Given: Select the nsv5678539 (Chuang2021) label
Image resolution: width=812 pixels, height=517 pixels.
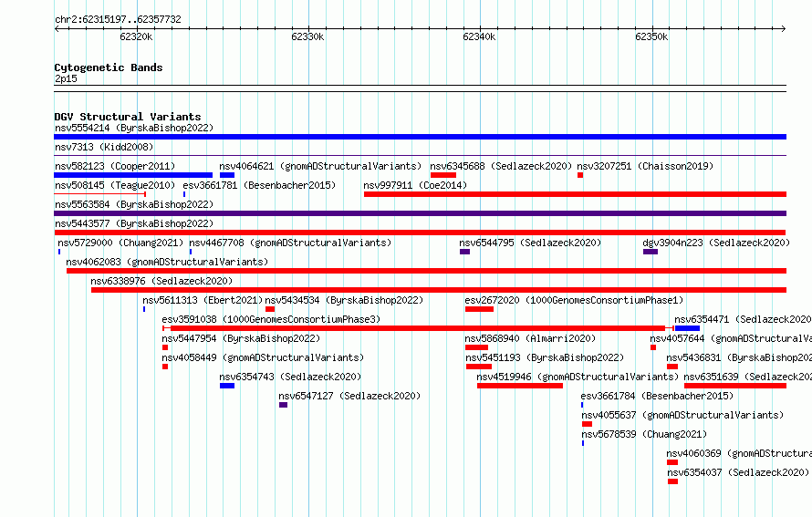Looking at the screenshot, I should click(644, 434).
